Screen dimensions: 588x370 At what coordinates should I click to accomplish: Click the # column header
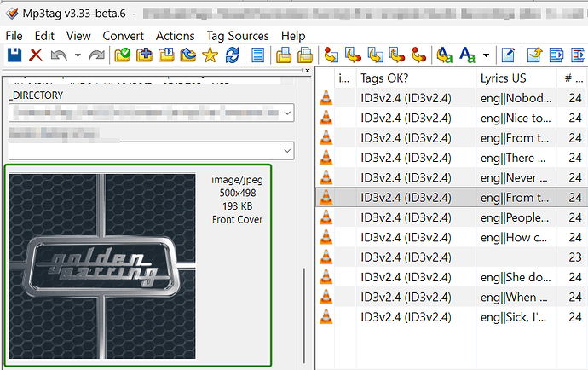(x=573, y=78)
